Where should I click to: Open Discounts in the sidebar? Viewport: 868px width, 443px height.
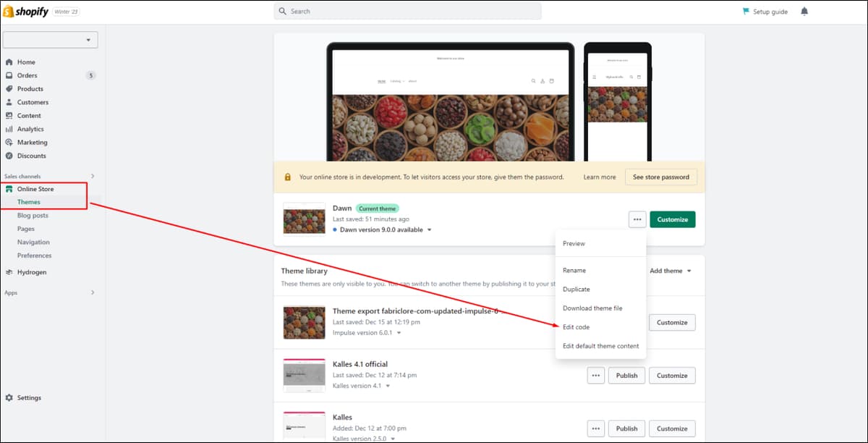pyautogui.click(x=32, y=156)
